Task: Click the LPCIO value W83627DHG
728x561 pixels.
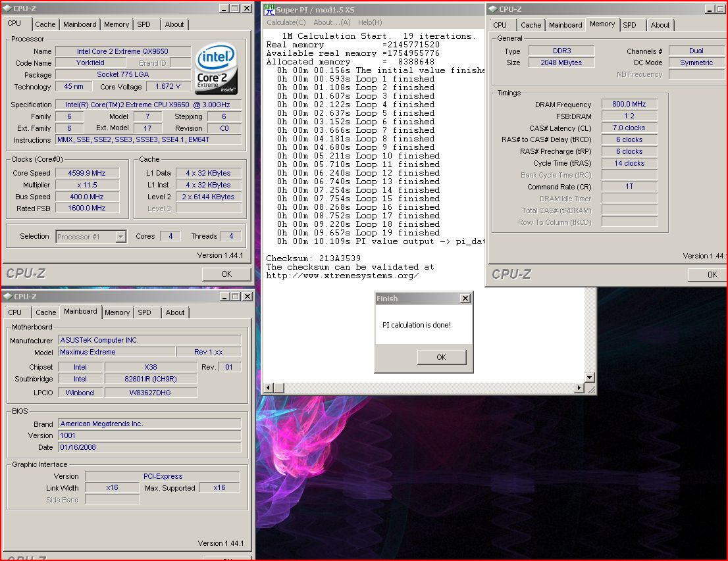Action: pos(151,393)
